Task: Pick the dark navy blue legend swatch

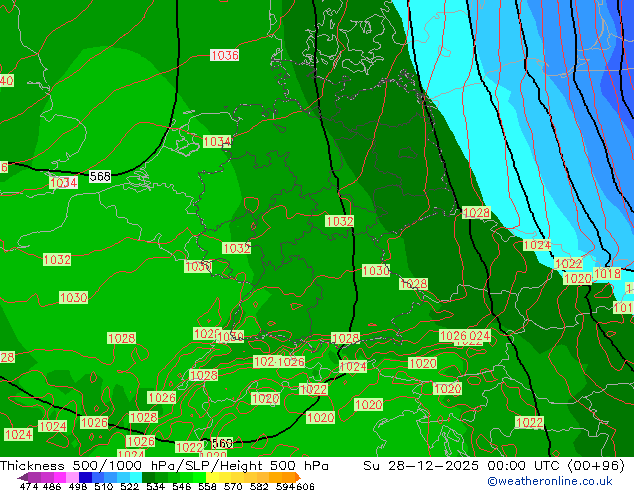Action: pos(85,477)
